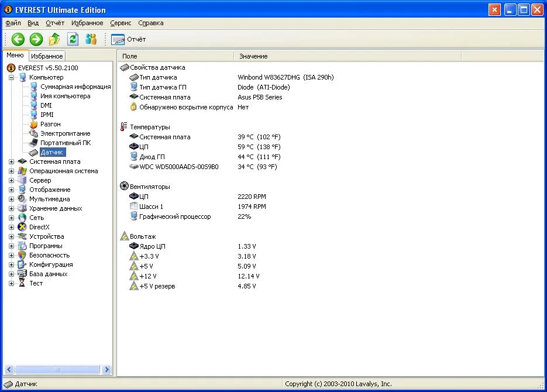Click the horizontal scrollbar right arrow in tree panel
Viewport: 547px width, 392px height.
pyautogui.click(x=106, y=370)
